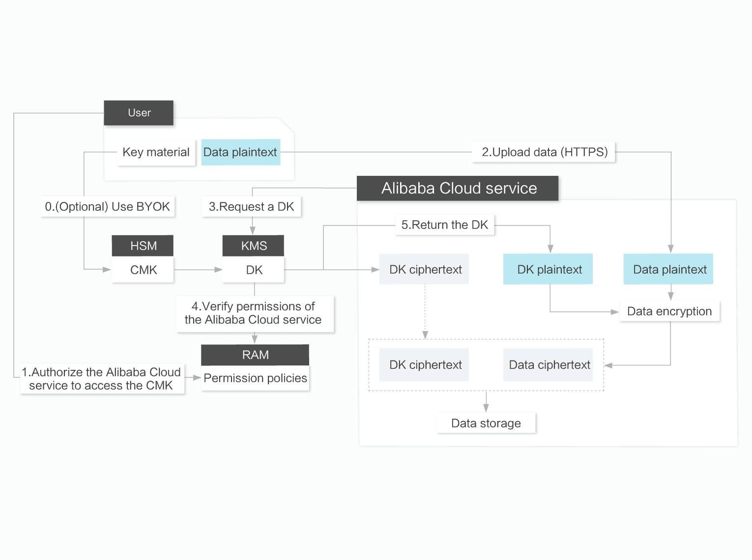This screenshot has width=752, height=560.
Task: Click the HSM header block
Action: [143, 246]
